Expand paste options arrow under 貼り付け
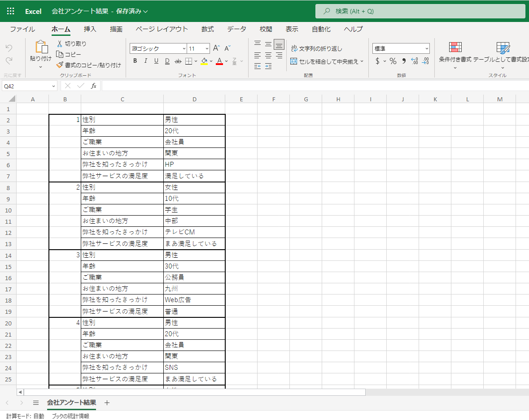 point(41,67)
